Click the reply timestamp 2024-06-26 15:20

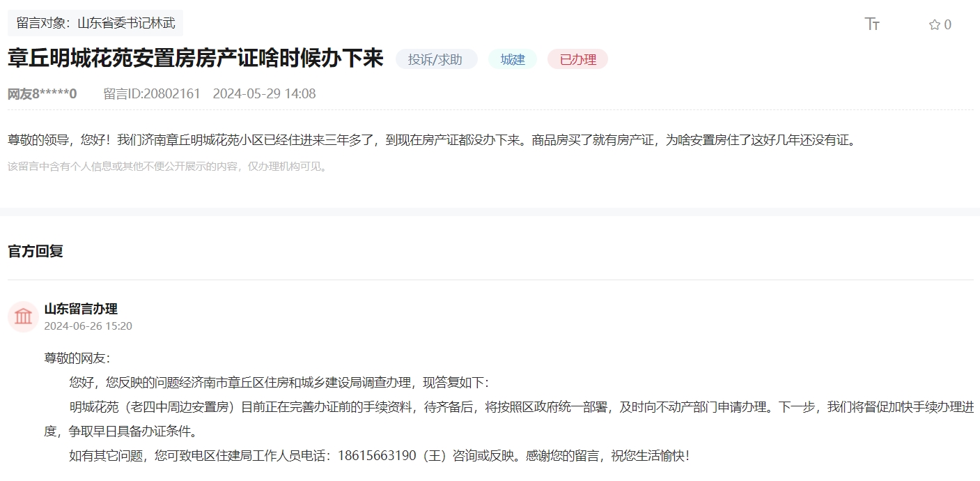tap(88, 326)
